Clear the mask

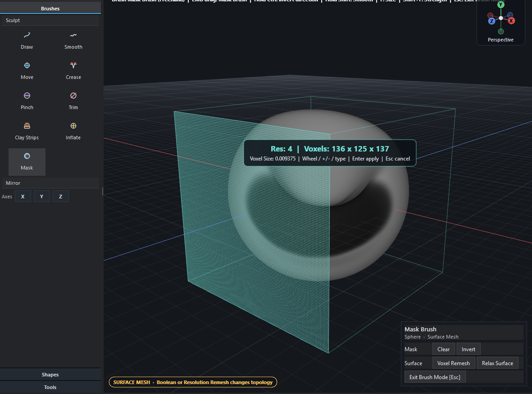click(x=443, y=349)
